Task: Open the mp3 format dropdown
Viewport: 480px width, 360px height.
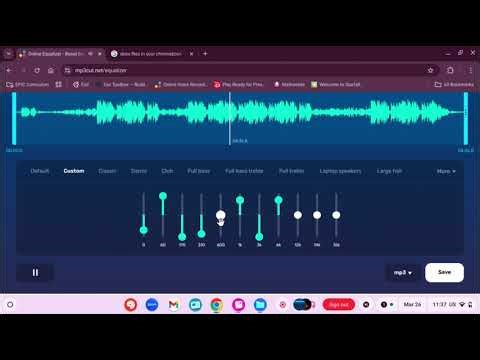Action: click(x=403, y=273)
